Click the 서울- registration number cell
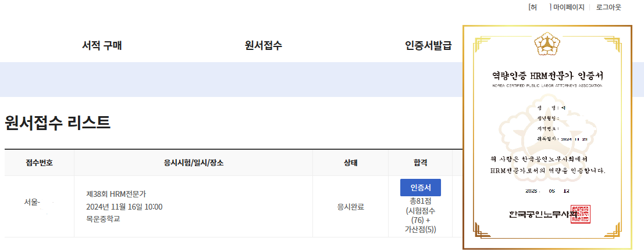The height and width of the screenshot is (252, 644). (x=39, y=203)
